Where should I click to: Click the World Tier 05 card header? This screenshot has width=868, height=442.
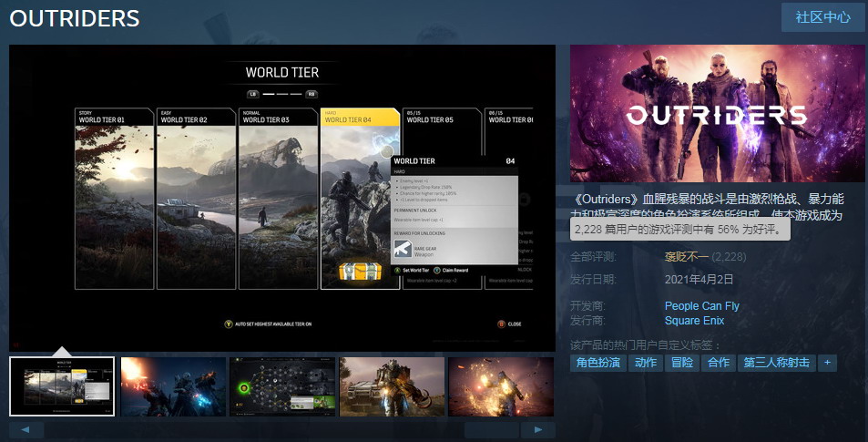442,117
